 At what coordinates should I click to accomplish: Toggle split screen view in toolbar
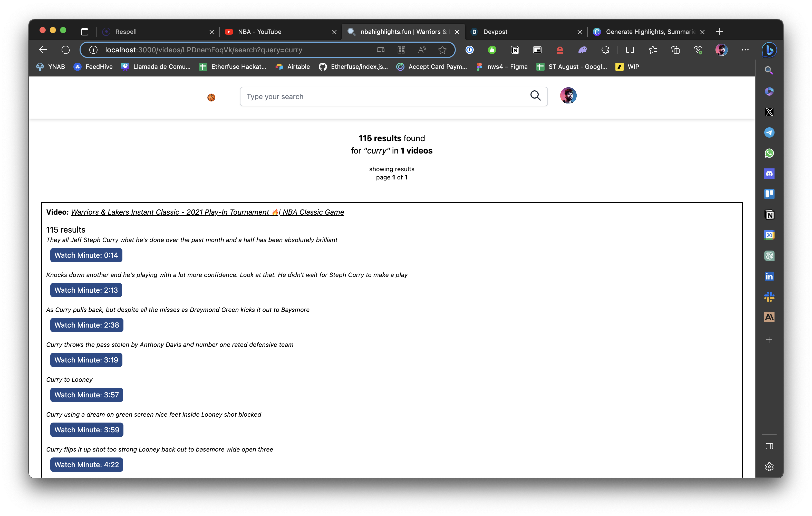(x=630, y=50)
